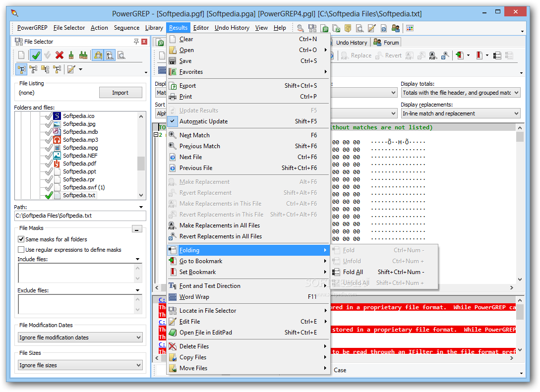Expand the Path dropdown arrow
This screenshot has width=540, height=392.
click(141, 207)
